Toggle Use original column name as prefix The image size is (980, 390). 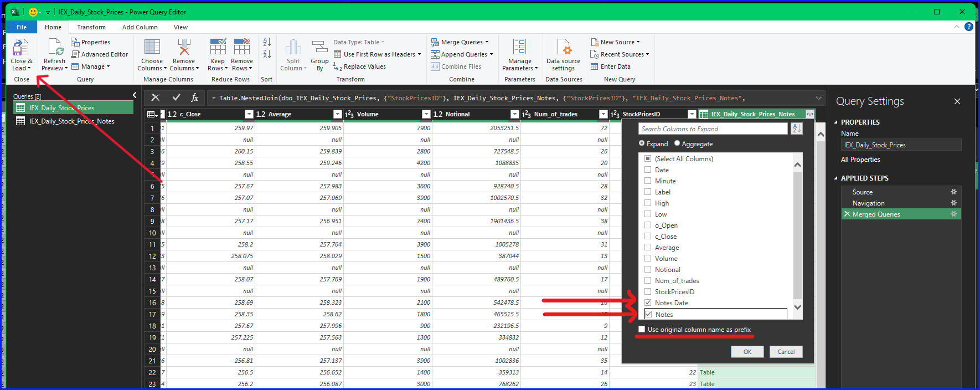[x=642, y=329]
